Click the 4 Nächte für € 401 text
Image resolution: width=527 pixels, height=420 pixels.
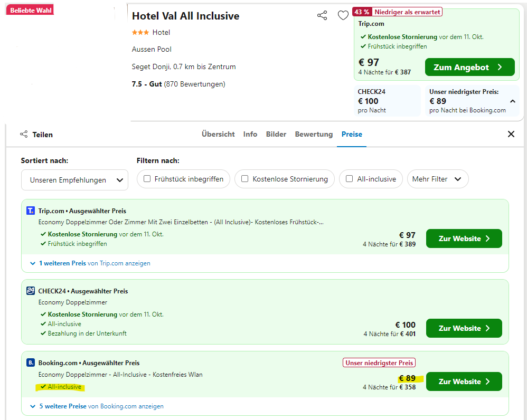tap(390, 334)
